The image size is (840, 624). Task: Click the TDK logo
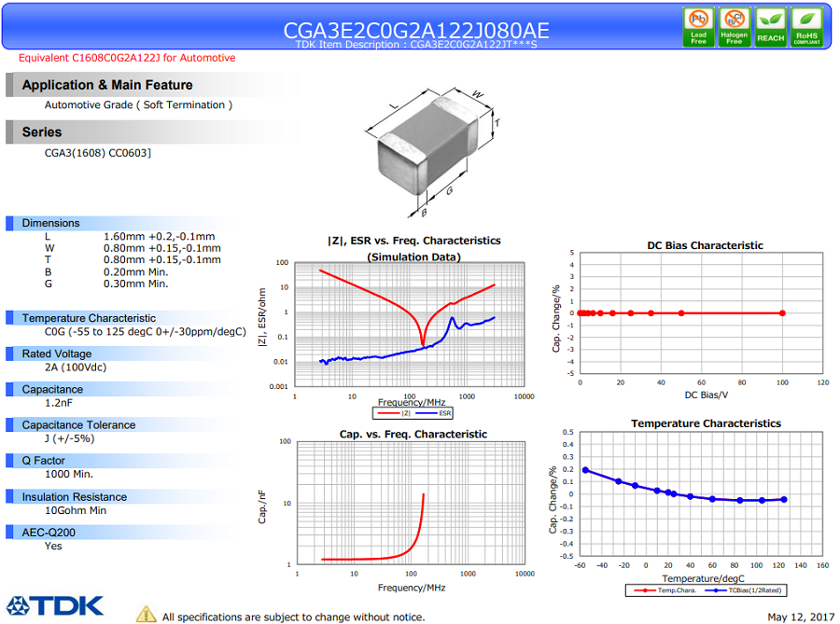(x=55, y=606)
